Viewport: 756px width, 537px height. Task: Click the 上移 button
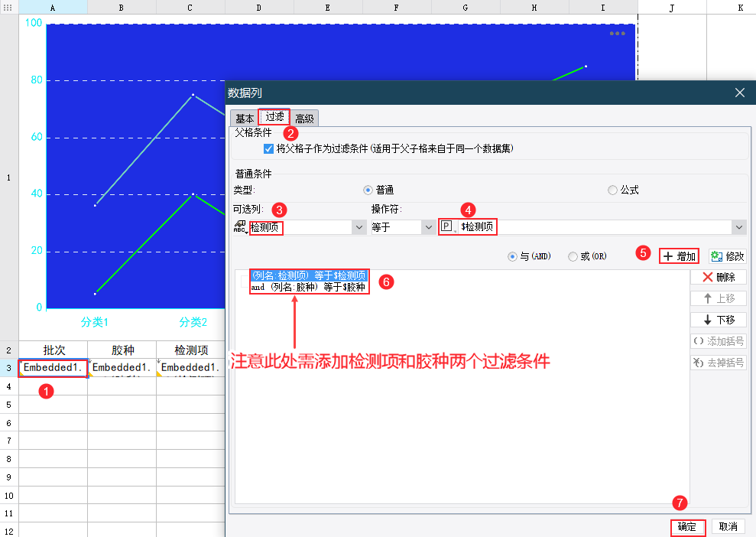tap(719, 298)
